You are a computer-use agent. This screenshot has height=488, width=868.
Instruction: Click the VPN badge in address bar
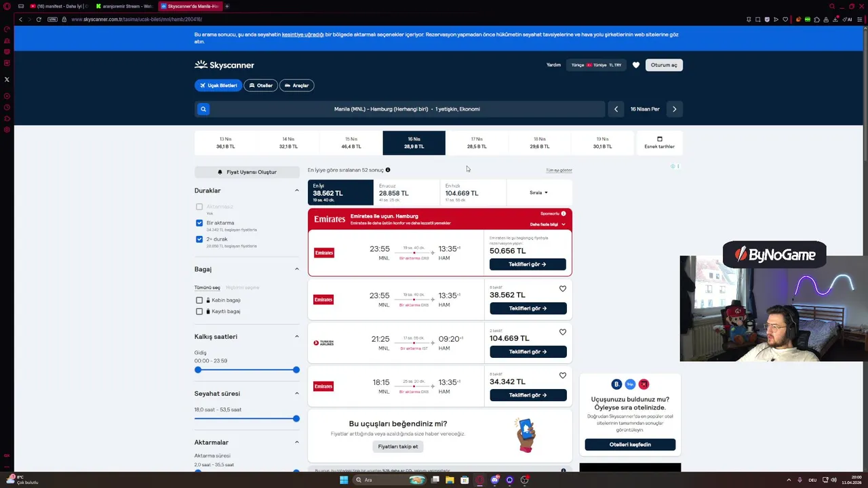(x=52, y=19)
